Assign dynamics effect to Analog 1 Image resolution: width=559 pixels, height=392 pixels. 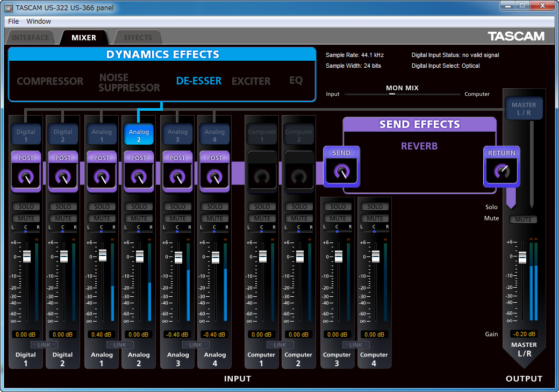(x=102, y=134)
